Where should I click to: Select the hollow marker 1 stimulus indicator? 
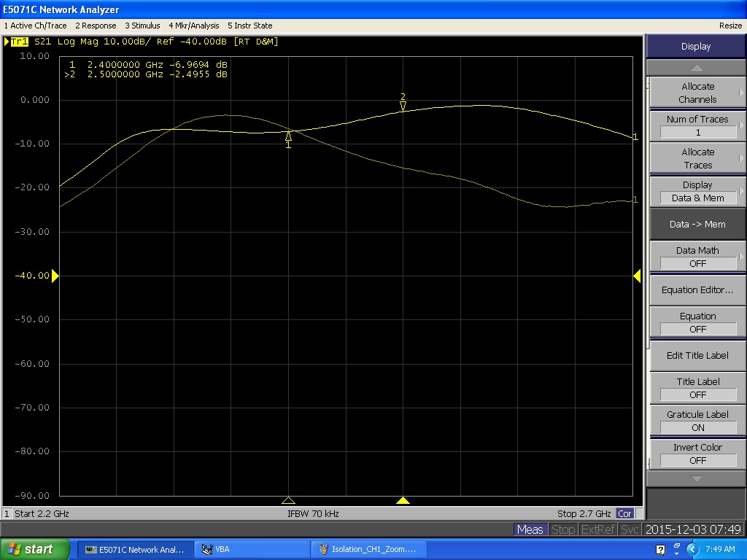(288, 500)
